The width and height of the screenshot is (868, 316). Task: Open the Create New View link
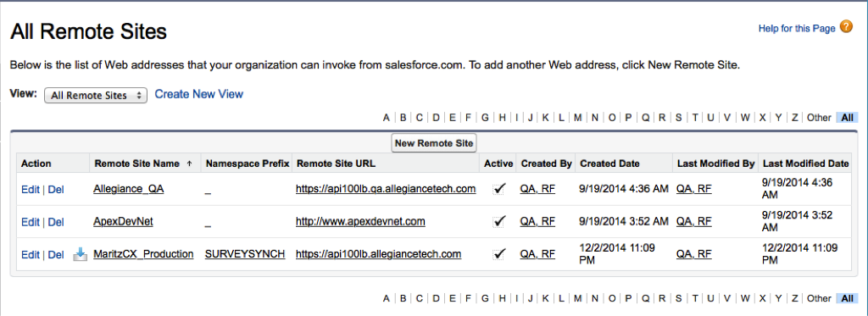pos(198,94)
